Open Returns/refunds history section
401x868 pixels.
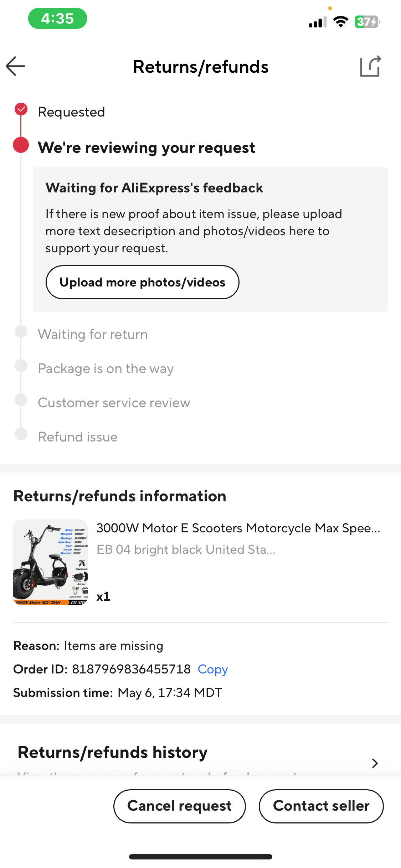click(x=113, y=752)
